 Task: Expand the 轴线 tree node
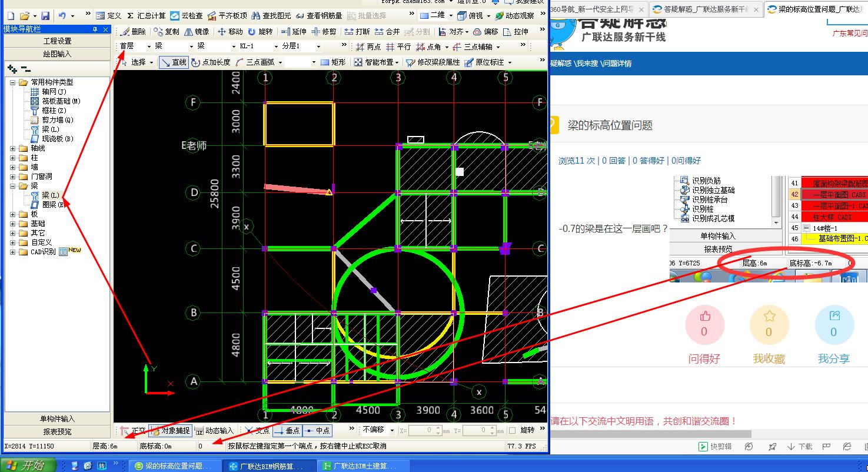tap(13, 148)
